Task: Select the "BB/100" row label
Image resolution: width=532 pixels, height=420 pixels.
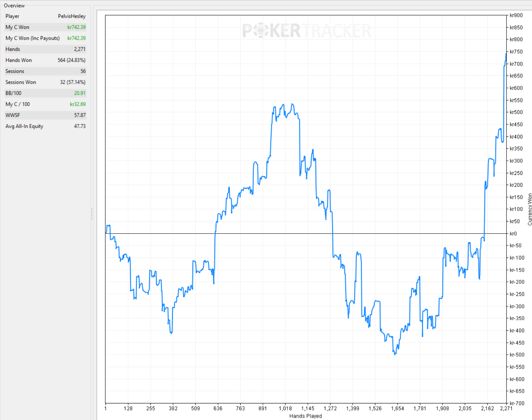Action: (13, 93)
